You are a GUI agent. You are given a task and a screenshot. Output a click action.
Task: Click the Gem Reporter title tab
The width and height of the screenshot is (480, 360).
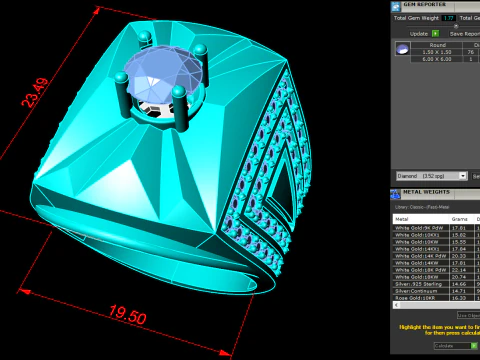pos(424,5)
